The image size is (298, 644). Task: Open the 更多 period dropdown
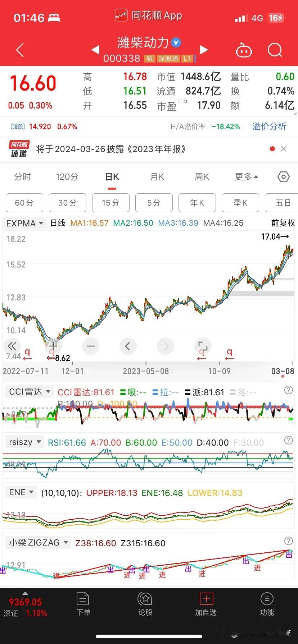247,177
